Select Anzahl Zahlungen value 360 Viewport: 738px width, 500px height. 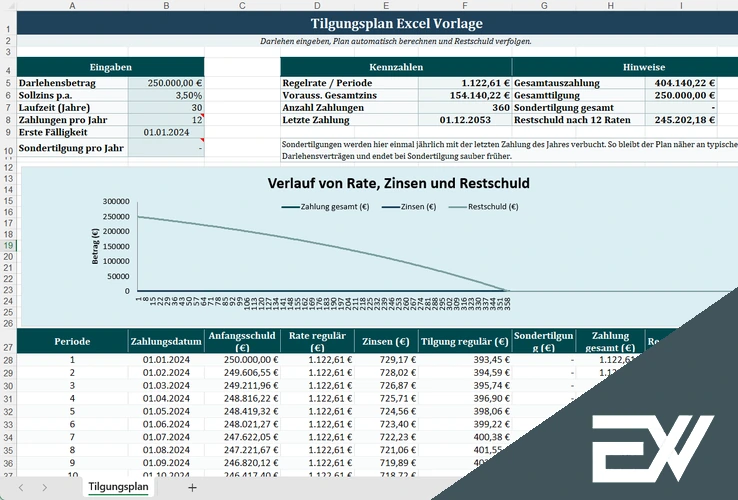point(465,107)
